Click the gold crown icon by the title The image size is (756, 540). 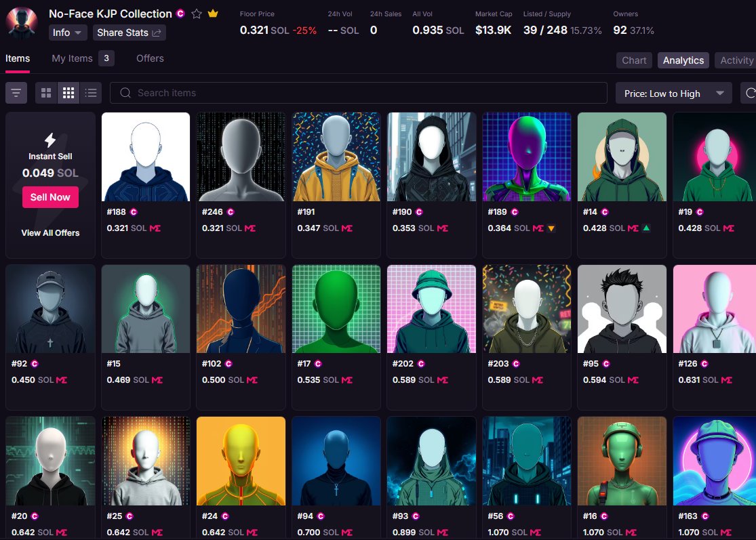coord(213,14)
